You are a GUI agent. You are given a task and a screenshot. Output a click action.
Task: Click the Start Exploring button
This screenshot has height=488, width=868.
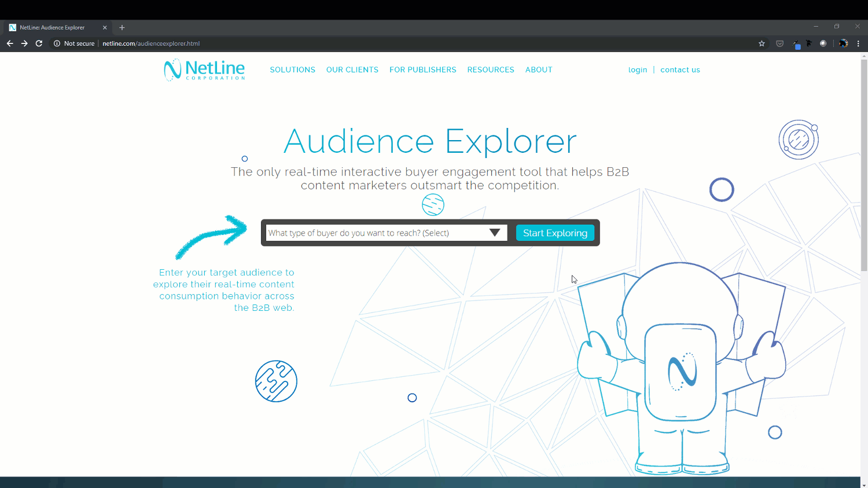[x=555, y=233]
